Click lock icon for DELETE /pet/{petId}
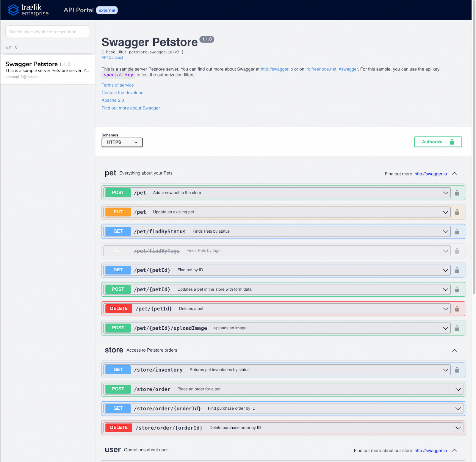 457,309
